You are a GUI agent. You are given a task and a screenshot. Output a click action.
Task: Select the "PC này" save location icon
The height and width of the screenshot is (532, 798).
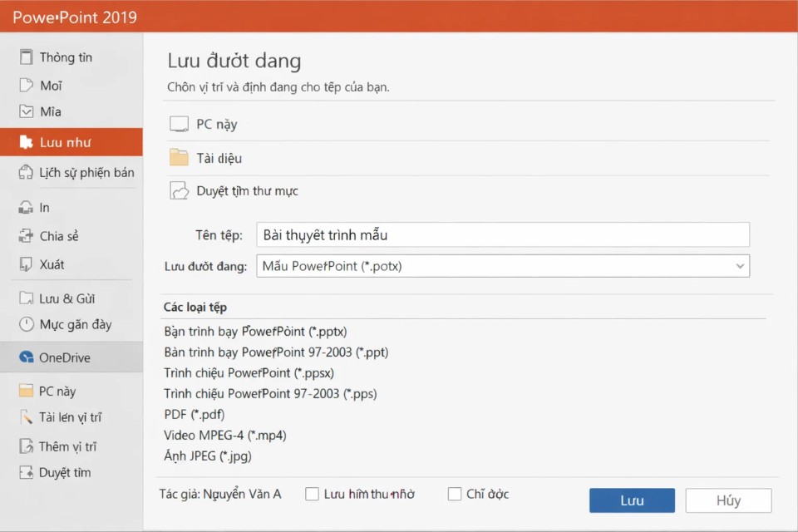click(x=179, y=123)
